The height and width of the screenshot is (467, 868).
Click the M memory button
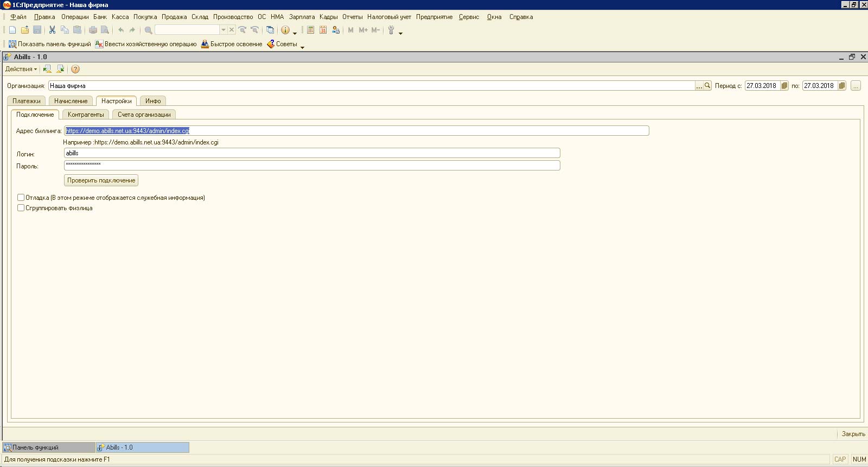tap(351, 30)
